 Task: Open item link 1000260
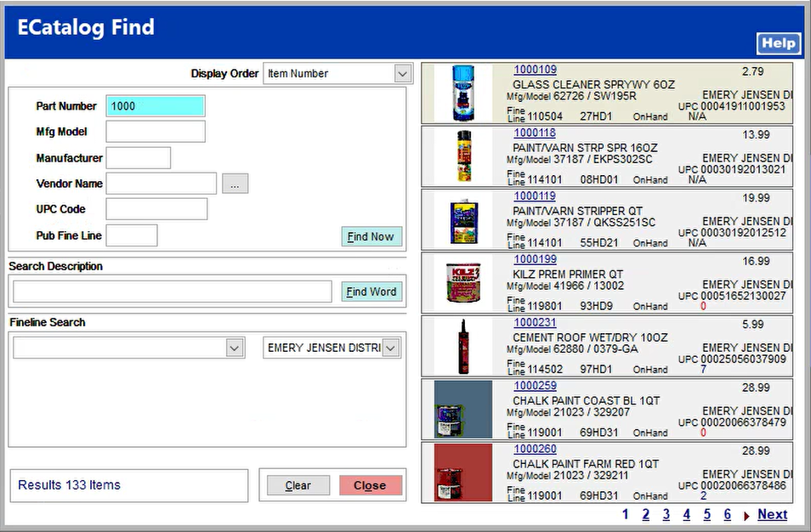535,450
